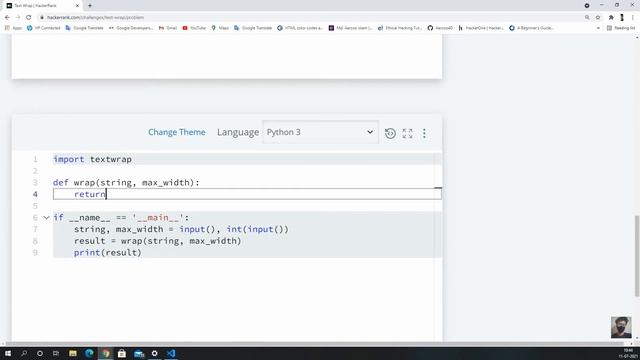Open the HackerOne bookmark

click(x=481, y=28)
